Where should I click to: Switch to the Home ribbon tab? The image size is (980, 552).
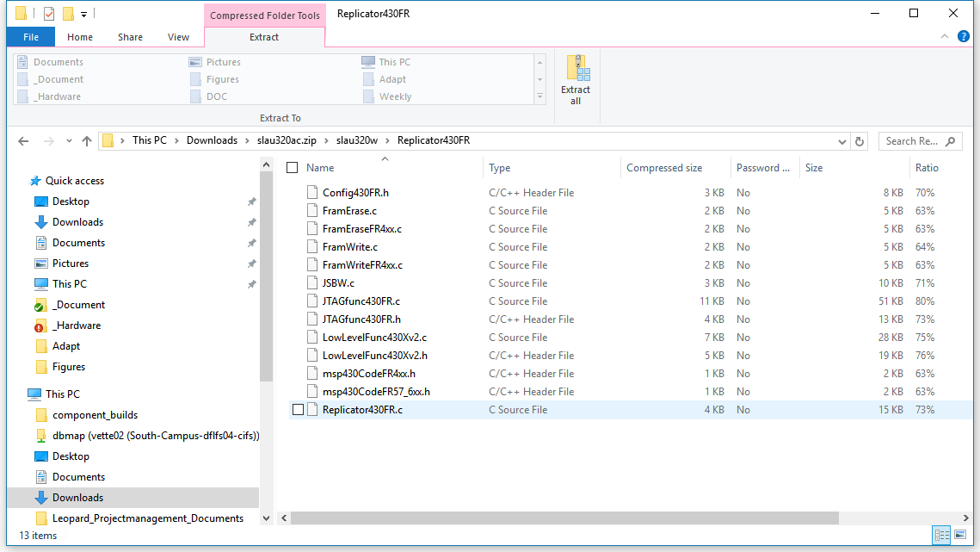click(80, 37)
